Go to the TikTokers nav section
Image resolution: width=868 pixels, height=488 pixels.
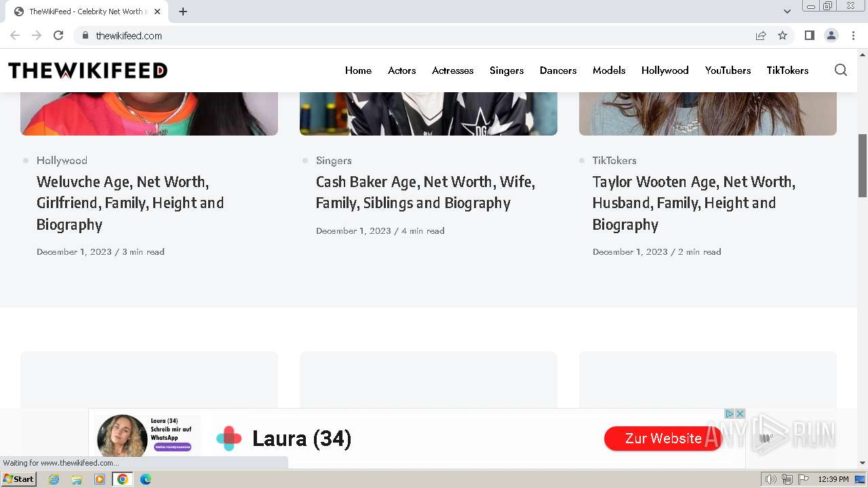pyautogui.click(x=787, y=70)
